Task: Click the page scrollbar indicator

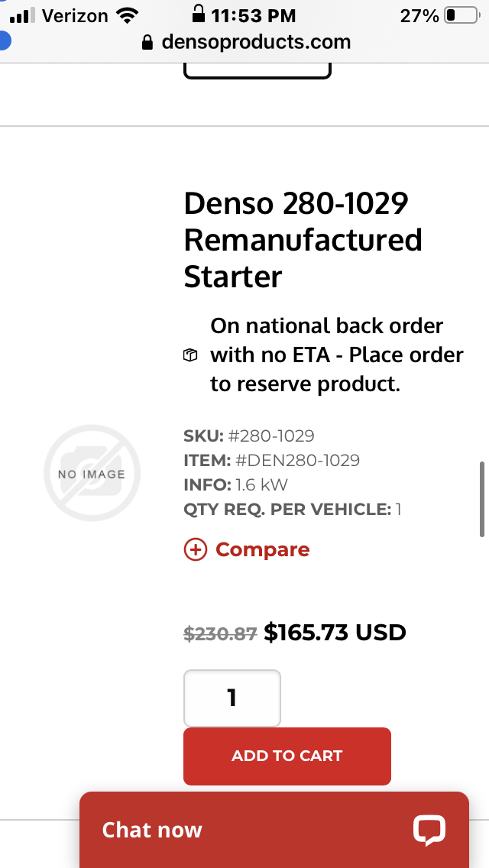Action: pyautogui.click(x=482, y=499)
